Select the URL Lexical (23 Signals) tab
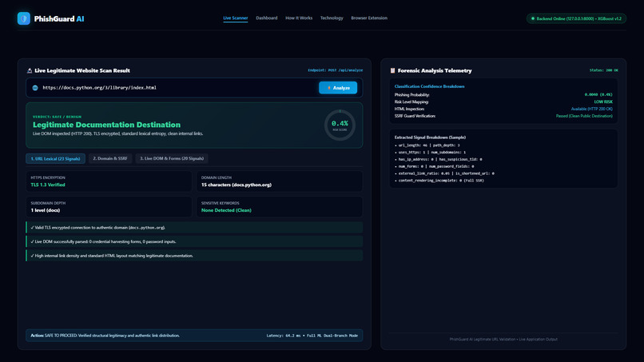 [x=55, y=158]
